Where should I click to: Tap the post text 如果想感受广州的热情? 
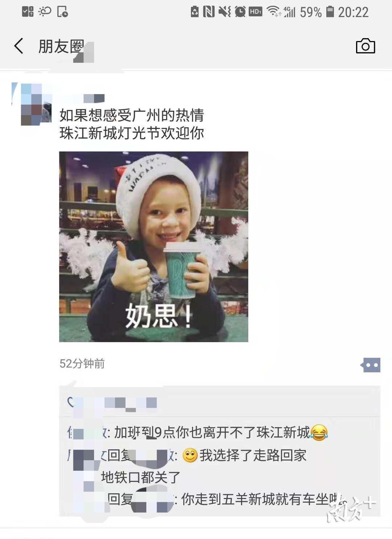pos(132,115)
